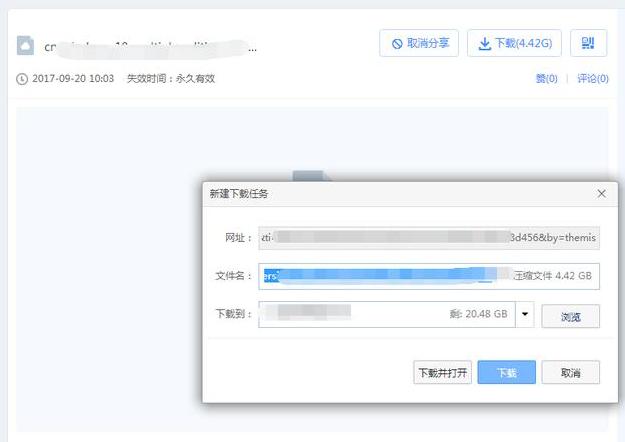The image size is (625, 442).
Task: Click the 赞(0) link
Action: tap(546, 79)
